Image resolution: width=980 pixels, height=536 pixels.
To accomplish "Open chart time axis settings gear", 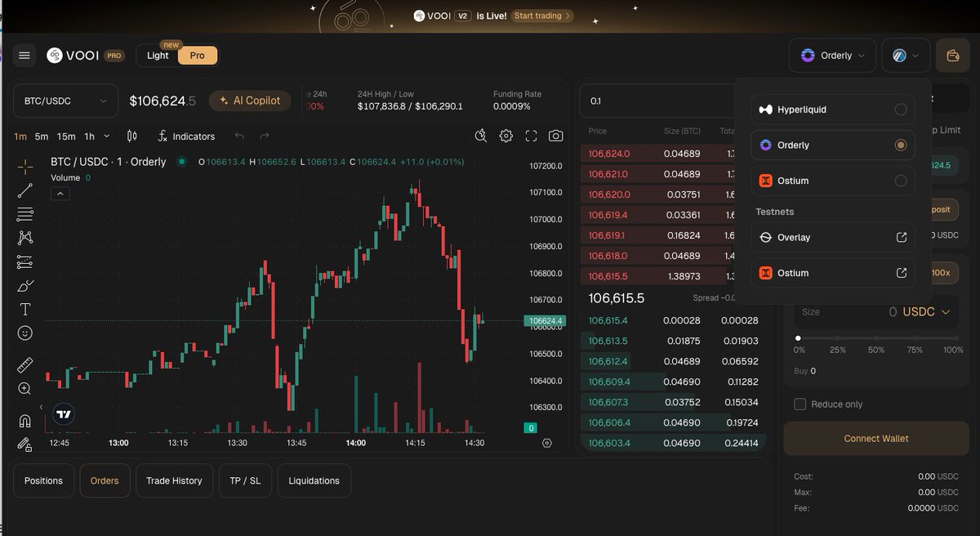I will pos(547,443).
